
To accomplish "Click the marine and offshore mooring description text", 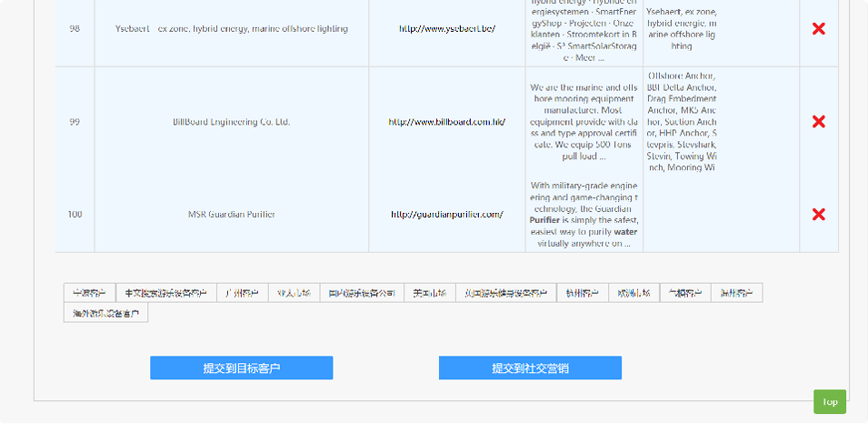I will (x=584, y=122).
